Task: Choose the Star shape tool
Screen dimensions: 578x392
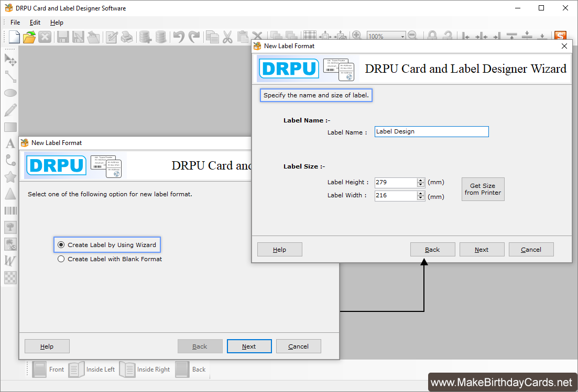Action: pos(10,177)
